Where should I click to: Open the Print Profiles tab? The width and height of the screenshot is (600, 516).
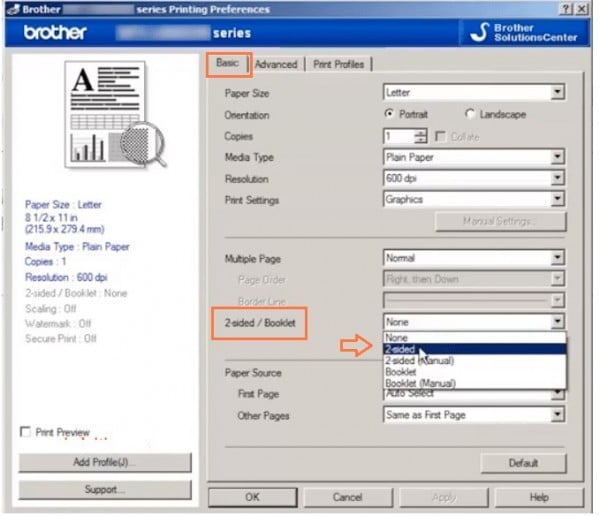[x=338, y=64]
